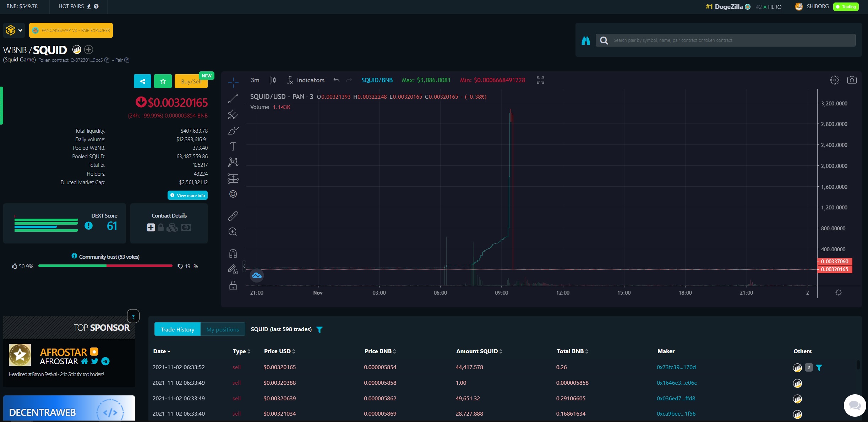Open chart settings gear
The image size is (868, 422).
click(835, 80)
